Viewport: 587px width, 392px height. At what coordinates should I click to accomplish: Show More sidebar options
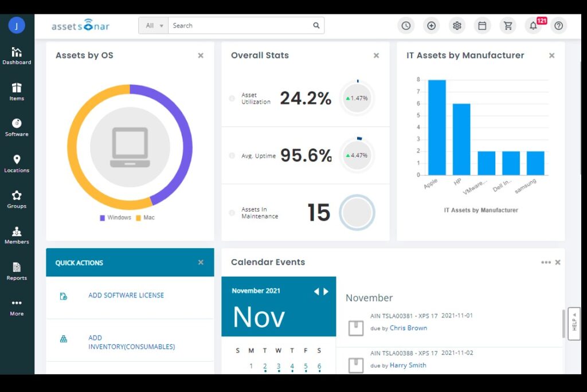(x=17, y=307)
